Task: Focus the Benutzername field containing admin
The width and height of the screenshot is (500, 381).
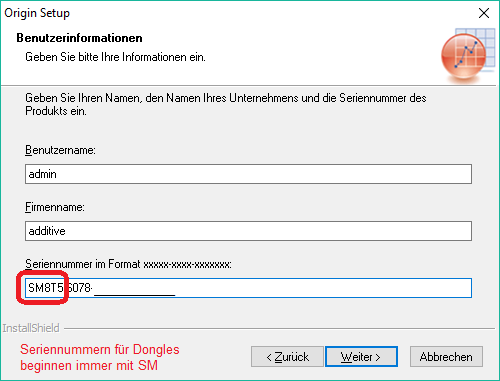Action: click(x=248, y=174)
